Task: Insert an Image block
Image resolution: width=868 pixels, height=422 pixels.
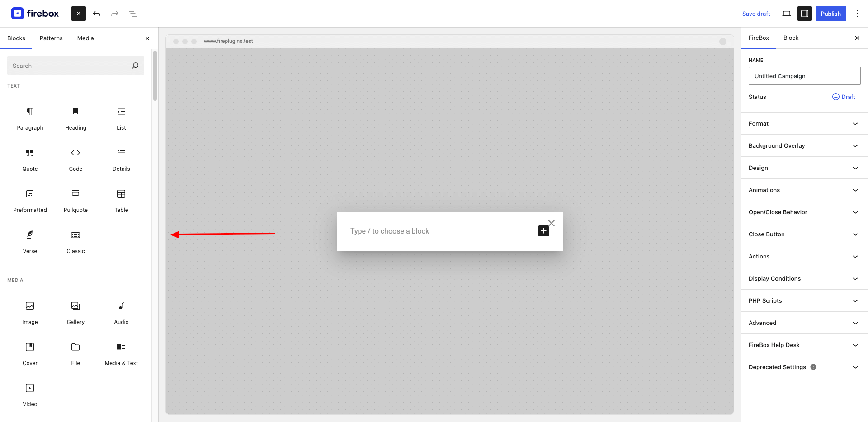Action: pos(30,313)
